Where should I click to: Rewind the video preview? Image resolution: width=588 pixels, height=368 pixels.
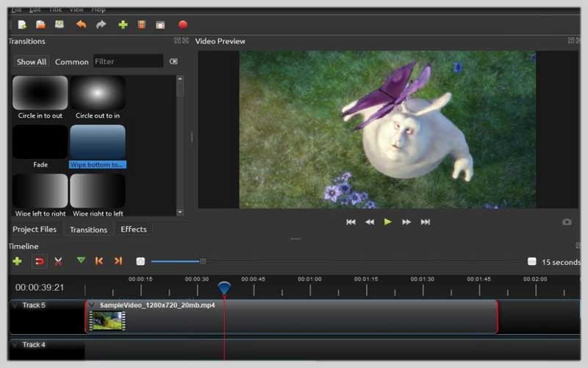pos(370,222)
